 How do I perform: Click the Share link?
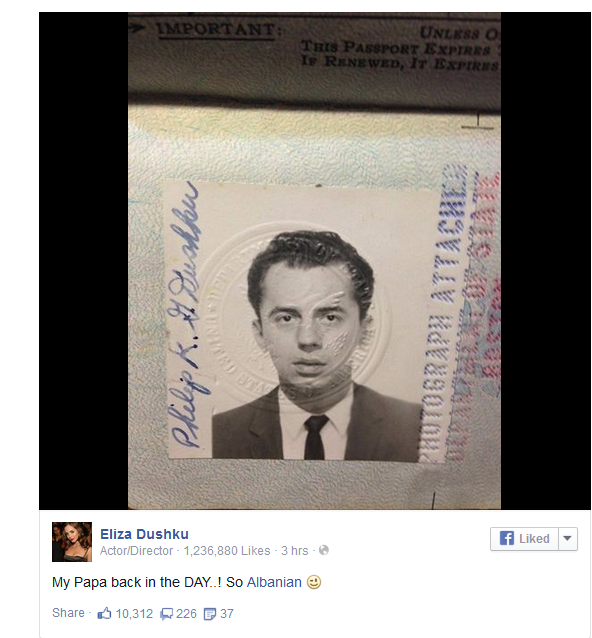pyautogui.click(x=68, y=613)
